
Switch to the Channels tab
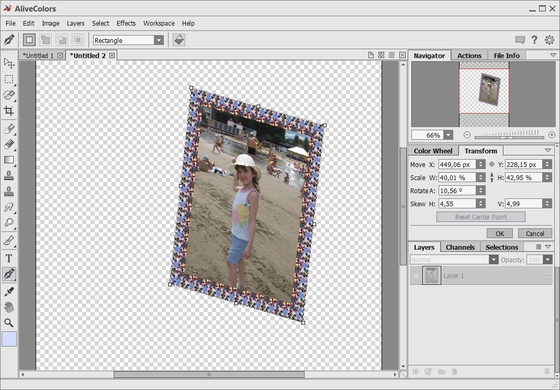460,247
